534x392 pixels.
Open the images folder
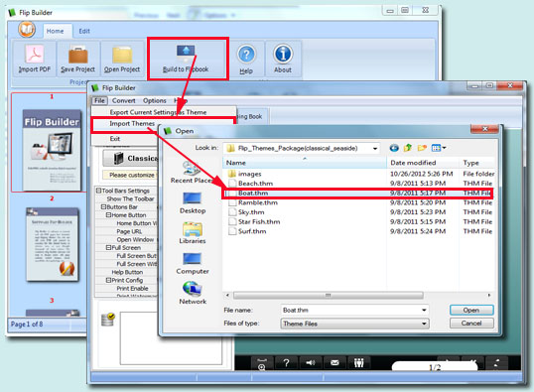click(x=250, y=174)
